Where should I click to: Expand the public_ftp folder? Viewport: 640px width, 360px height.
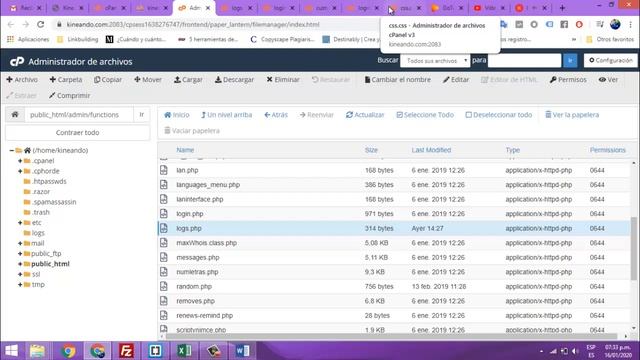pos(20,254)
